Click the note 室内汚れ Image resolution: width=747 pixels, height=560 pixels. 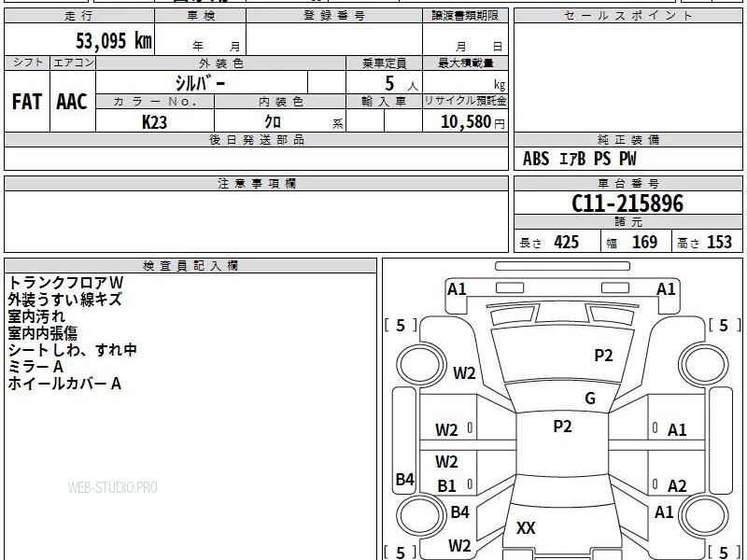[36, 316]
